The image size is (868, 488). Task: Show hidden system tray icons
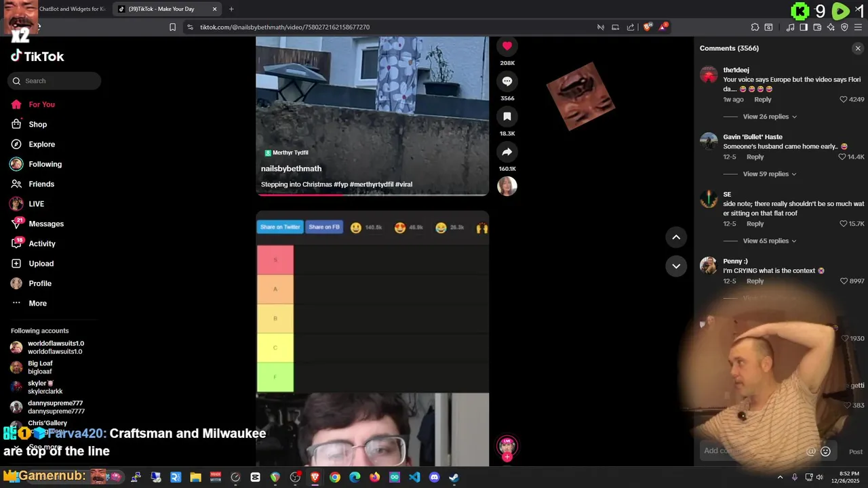pos(780,477)
